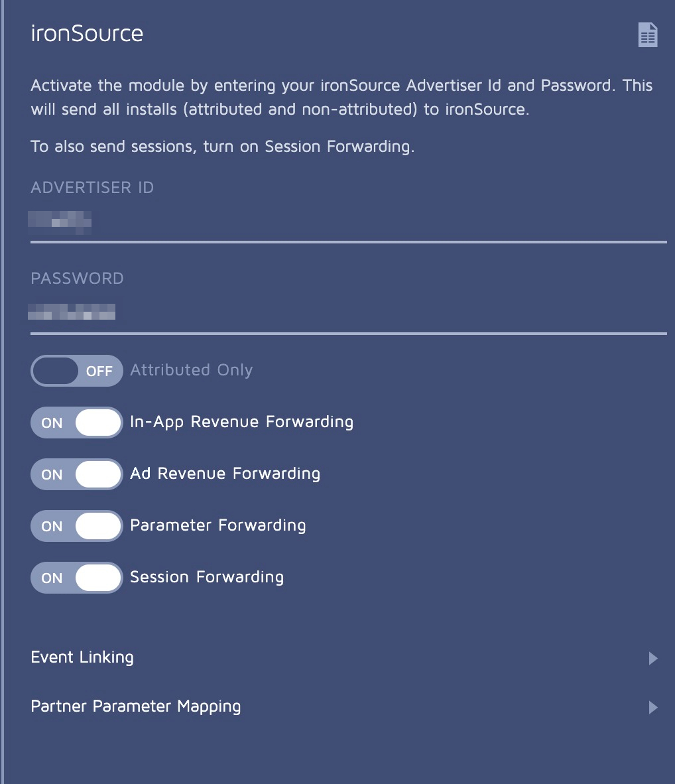The height and width of the screenshot is (784, 675).
Task: Click the Attributed Only label text
Action: pyautogui.click(x=191, y=370)
